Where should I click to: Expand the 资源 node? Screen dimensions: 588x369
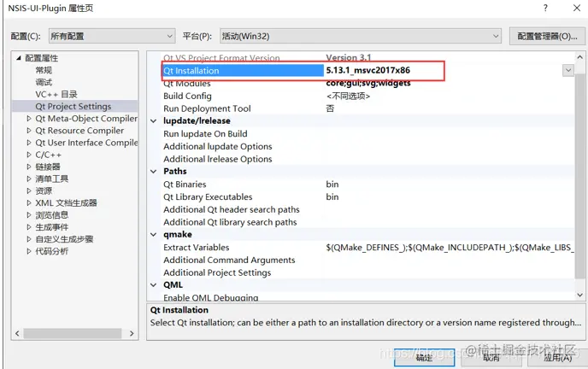pyautogui.click(x=29, y=190)
